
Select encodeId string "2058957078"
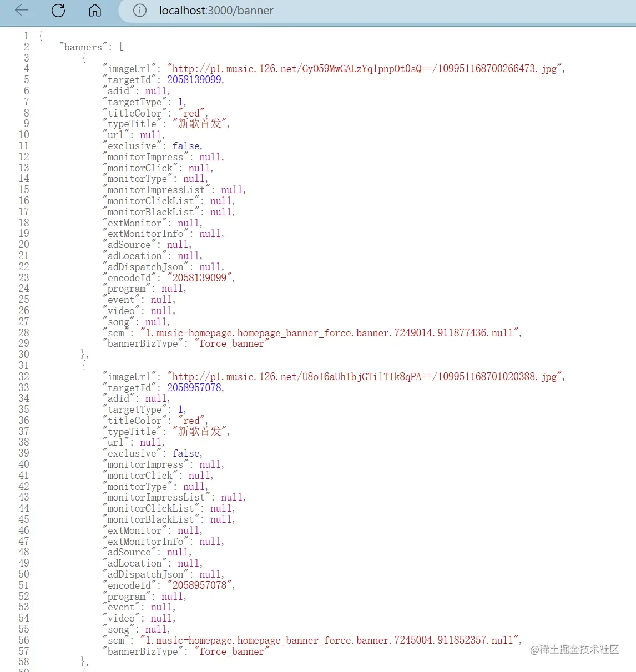coord(200,585)
